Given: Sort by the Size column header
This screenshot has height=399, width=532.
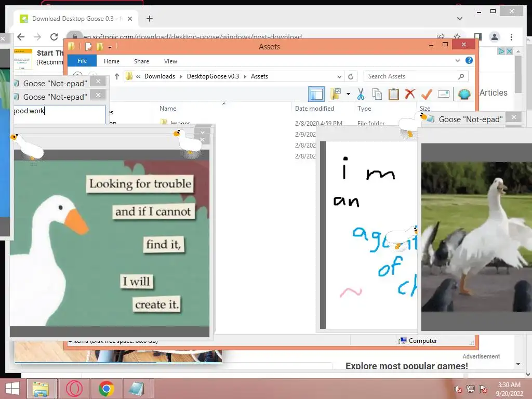Looking at the screenshot, I should (x=425, y=109).
